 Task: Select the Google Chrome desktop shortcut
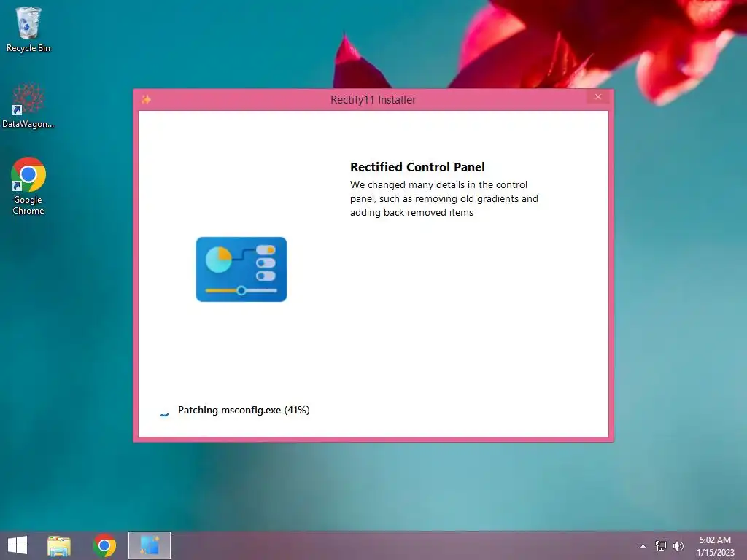(x=28, y=186)
